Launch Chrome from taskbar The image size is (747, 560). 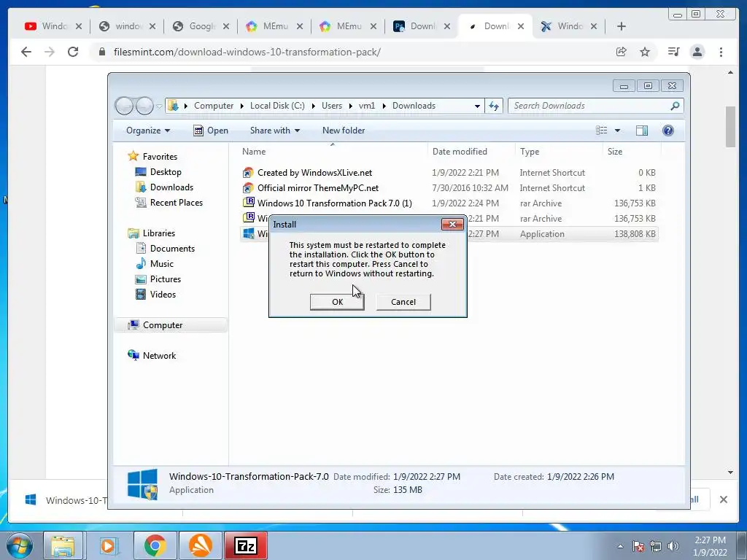point(155,545)
